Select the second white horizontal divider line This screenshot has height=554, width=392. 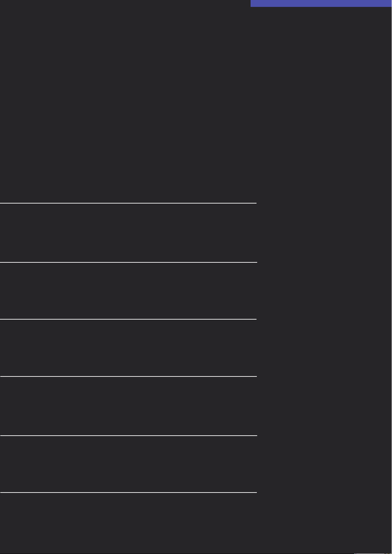[128, 262]
